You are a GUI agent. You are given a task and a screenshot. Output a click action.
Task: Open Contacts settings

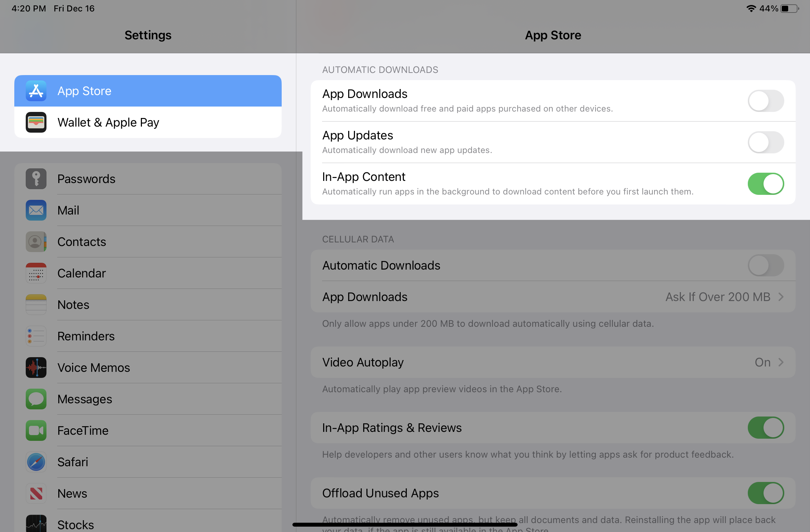pyautogui.click(x=148, y=242)
